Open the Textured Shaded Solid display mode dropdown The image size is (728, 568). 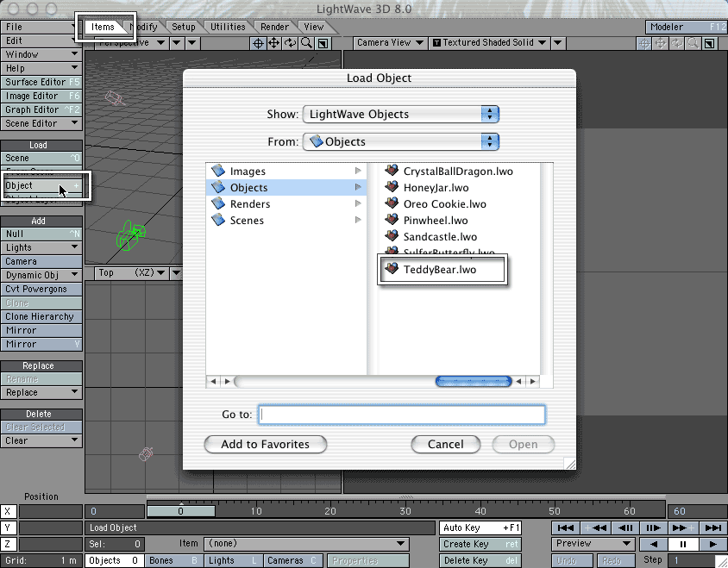tap(489, 43)
